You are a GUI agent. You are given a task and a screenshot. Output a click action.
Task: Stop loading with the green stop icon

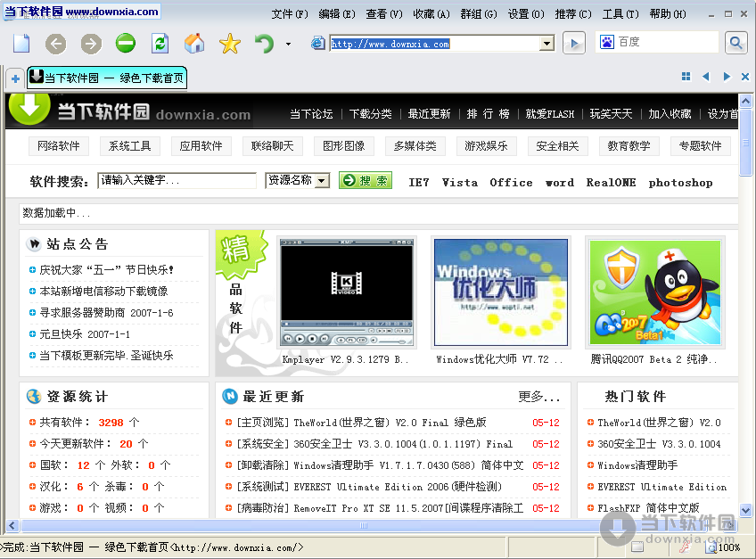(x=126, y=43)
